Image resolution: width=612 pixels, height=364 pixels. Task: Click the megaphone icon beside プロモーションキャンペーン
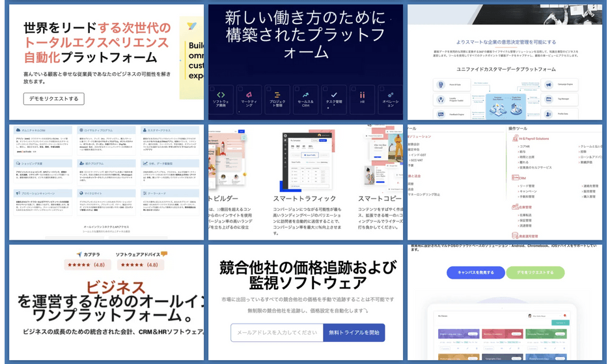[18, 193]
